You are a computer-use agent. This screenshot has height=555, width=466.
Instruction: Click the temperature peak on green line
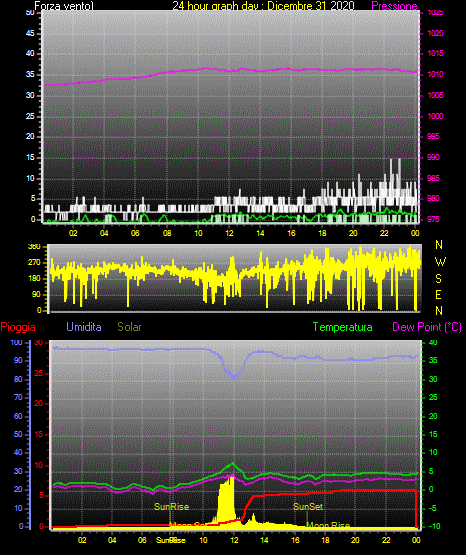[232, 463]
